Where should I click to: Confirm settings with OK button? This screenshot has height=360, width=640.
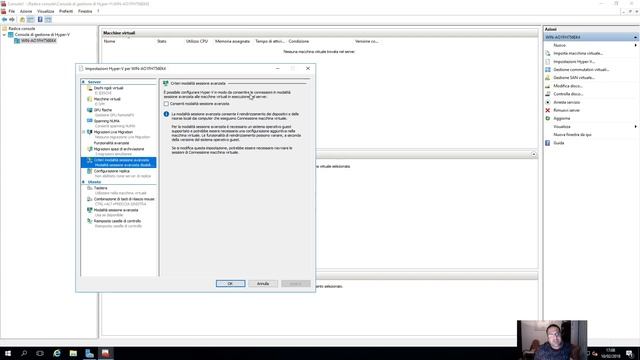(231, 284)
